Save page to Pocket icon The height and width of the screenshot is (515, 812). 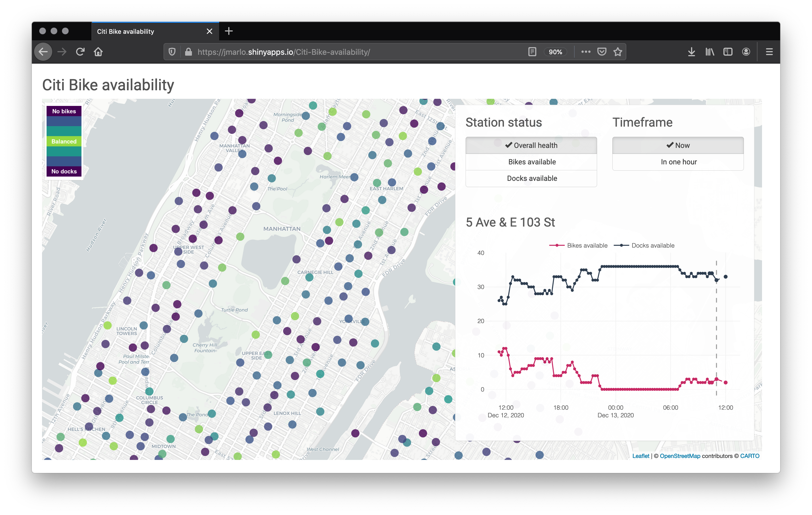pos(602,52)
